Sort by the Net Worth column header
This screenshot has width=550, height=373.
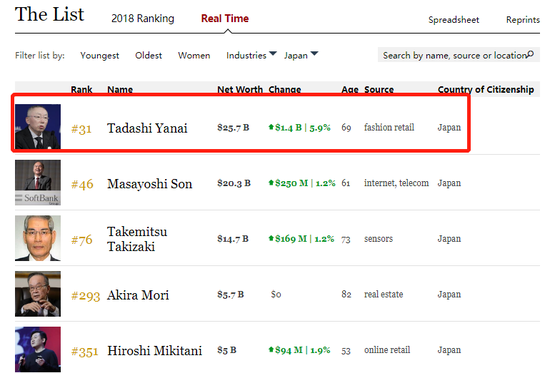pyautogui.click(x=240, y=89)
